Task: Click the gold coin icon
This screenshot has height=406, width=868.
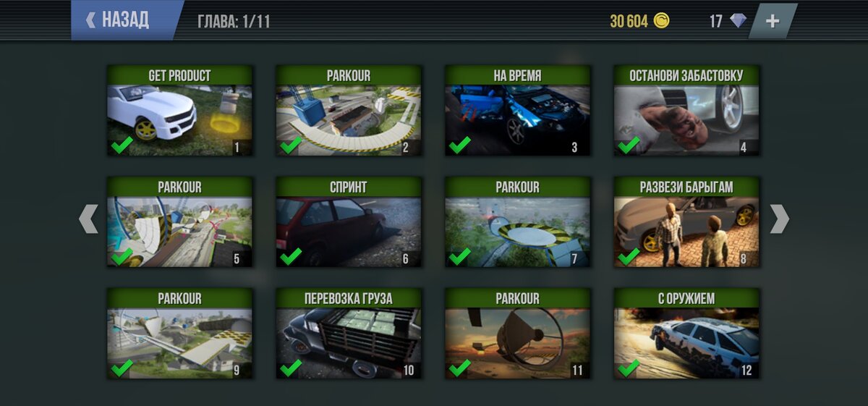Action: click(661, 20)
